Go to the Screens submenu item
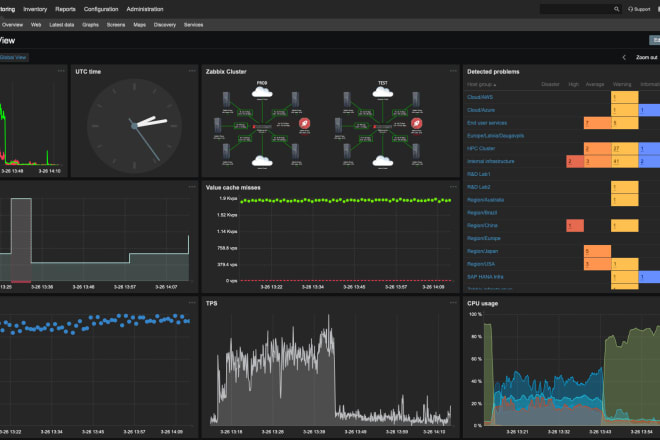This screenshot has width=660, height=440. (x=116, y=25)
